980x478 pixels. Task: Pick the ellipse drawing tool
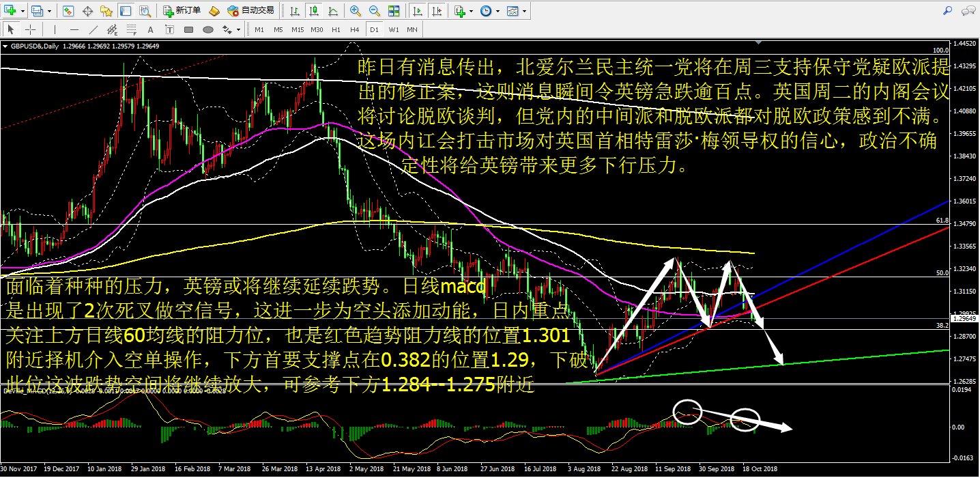[208, 30]
